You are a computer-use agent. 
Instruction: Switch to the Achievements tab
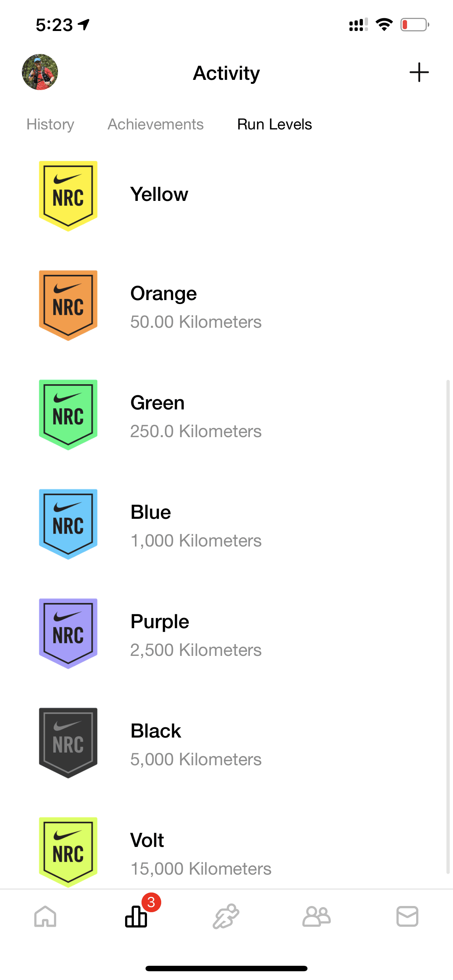point(155,124)
